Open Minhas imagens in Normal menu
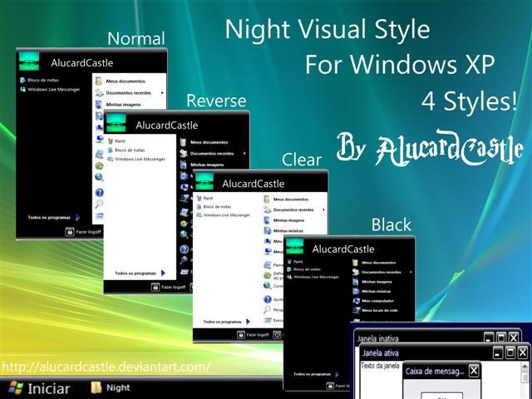This screenshot has width=532, height=399. [x=118, y=105]
